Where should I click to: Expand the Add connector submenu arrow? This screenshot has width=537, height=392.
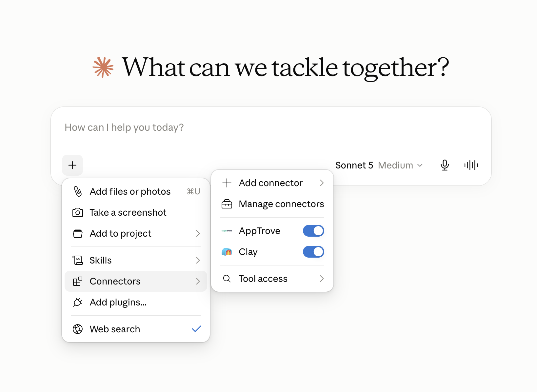[322, 183]
